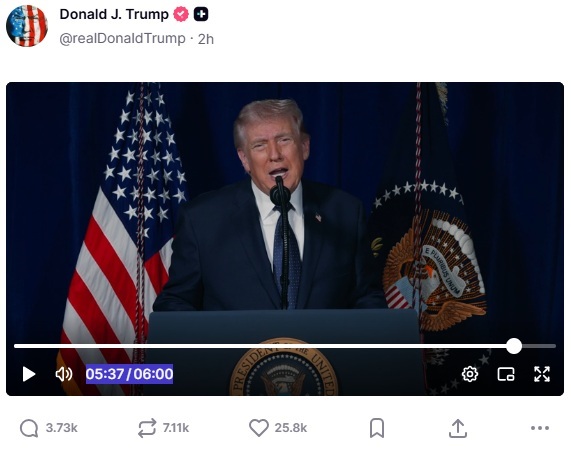The height and width of the screenshot is (454, 571).
Task: Click the 05:37 / 06:00 time display
Action: (x=129, y=374)
